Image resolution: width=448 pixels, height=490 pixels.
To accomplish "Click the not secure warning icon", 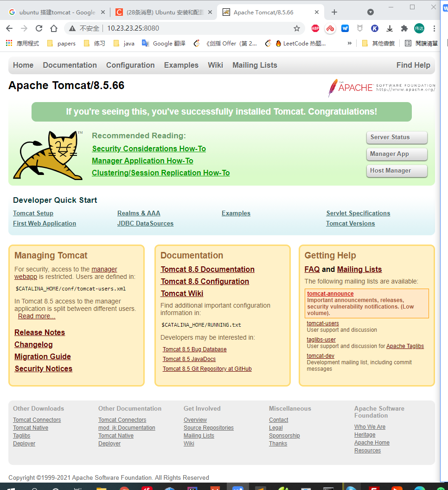I will coord(72,28).
